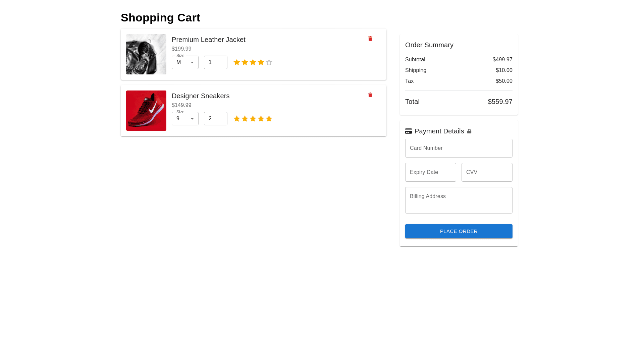Delete the Premium Leather Jacket item
This screenshot has width=644, height=362.
pyautogui.click(x=370, y=39)
